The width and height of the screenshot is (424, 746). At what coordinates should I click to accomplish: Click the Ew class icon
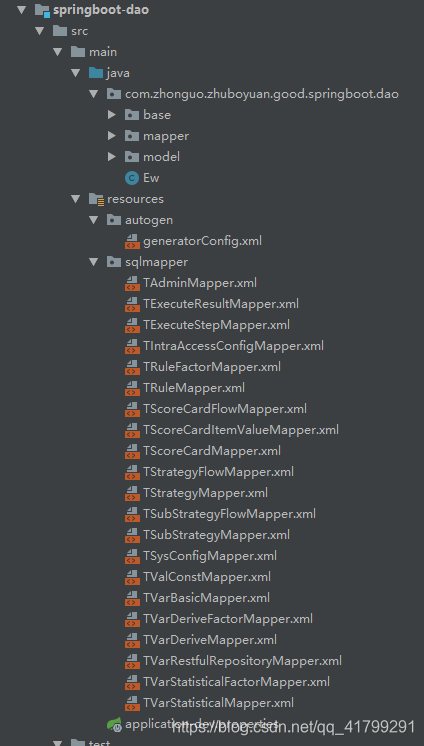[132, 178]
